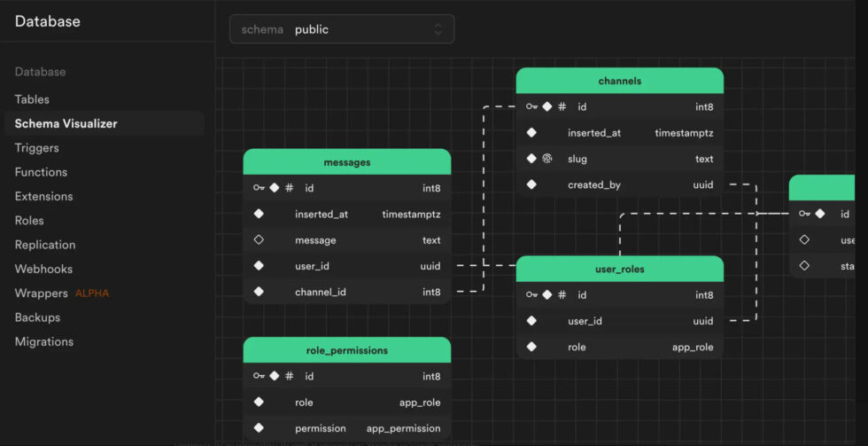
Task: Open the schema public dropdown
Action: click(x=341, y=29)
